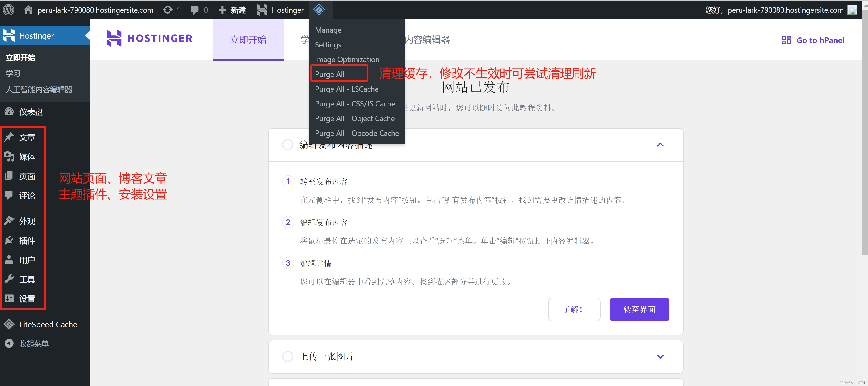This screenshot has width=868, height=386.
Task: Click the hPanel grid icon
Action: 786,40
